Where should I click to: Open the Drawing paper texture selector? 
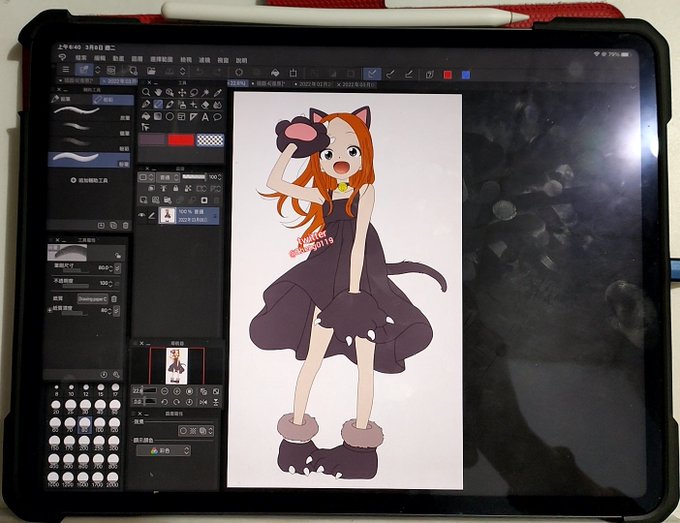pyautogui.click(x=92, y=299)
